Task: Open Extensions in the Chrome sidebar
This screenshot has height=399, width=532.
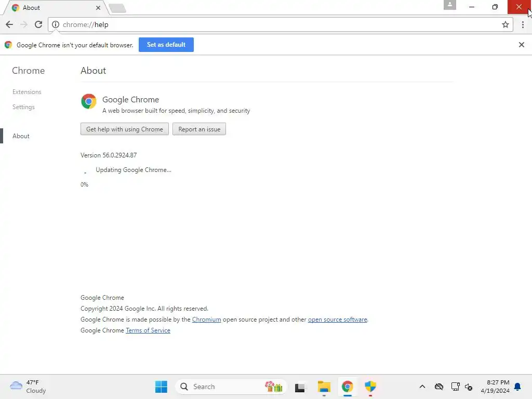Action: pos(27,92)
